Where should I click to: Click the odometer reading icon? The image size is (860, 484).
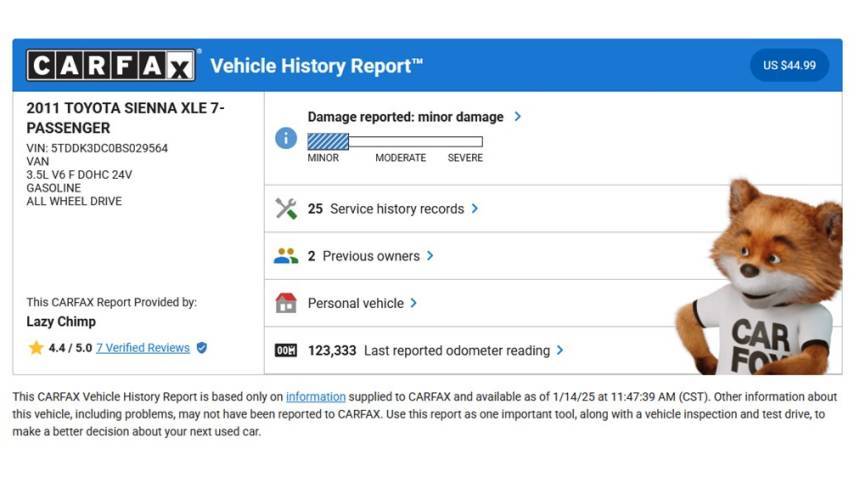286,350
